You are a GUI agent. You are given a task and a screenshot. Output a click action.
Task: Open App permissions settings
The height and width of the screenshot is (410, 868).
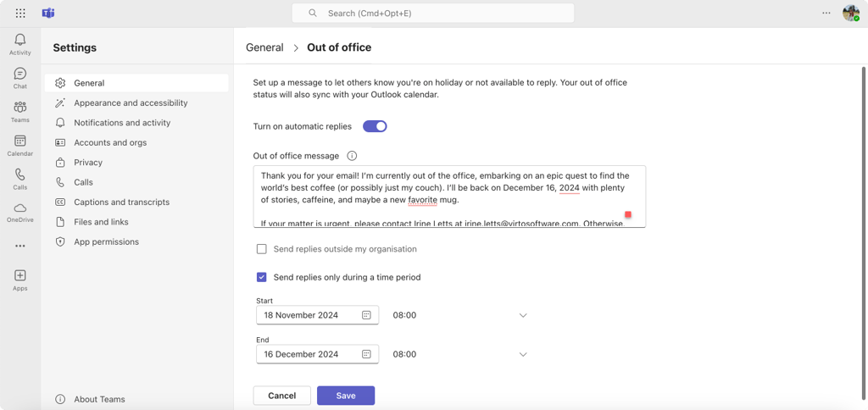coord(136,241)
